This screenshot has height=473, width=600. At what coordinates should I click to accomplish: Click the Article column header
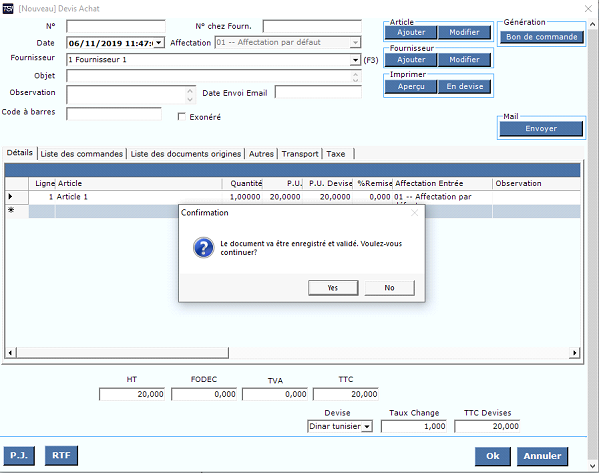(x=139, y=183)
